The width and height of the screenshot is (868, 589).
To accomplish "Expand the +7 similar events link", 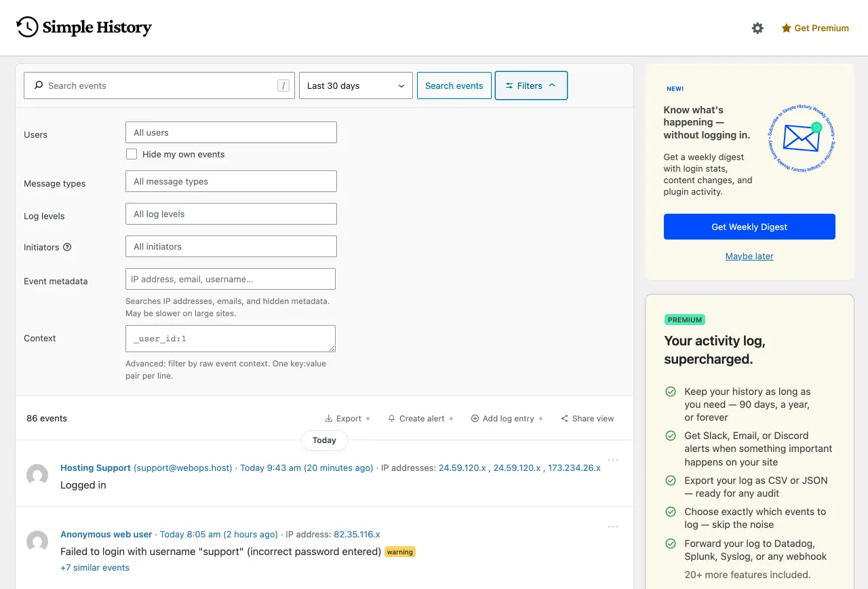I will point(95,567).
